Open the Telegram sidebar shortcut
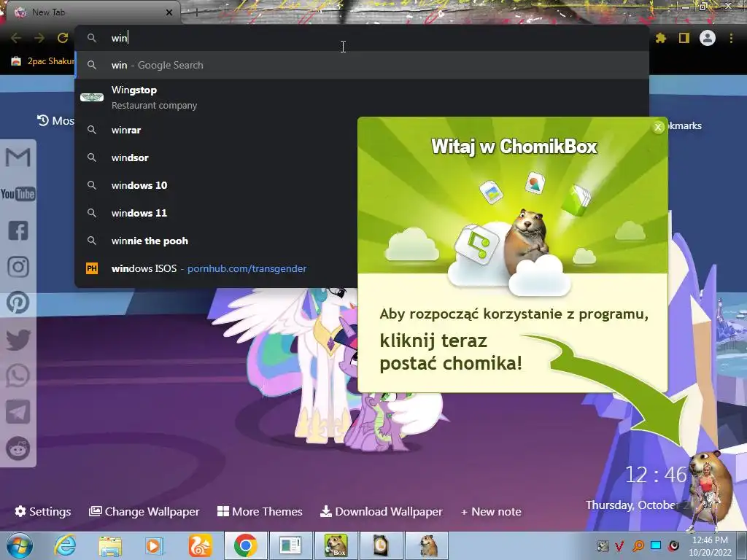747x560 pixels. pos(18,412)
